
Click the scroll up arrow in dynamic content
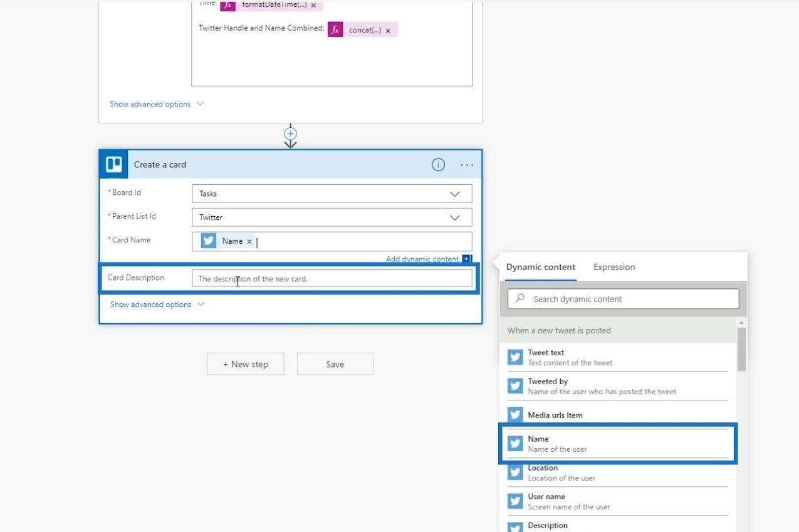pyautogui.click(x=741, y=322)
